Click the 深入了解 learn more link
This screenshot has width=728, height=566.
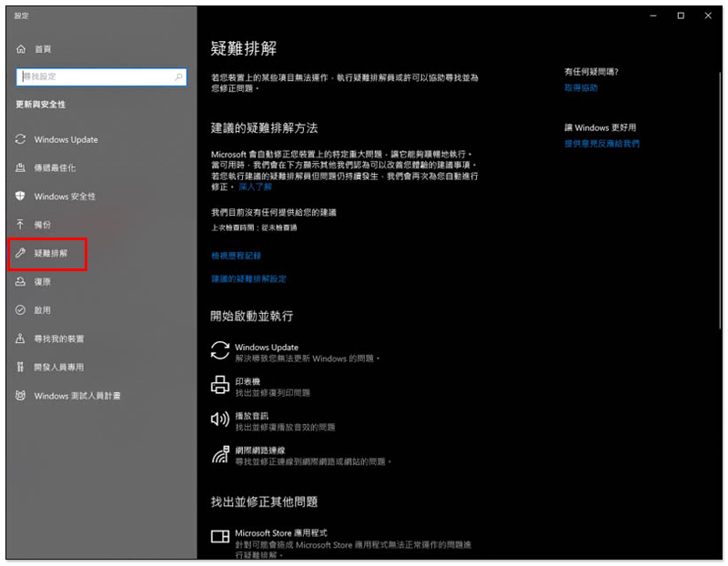pos(255,187)
